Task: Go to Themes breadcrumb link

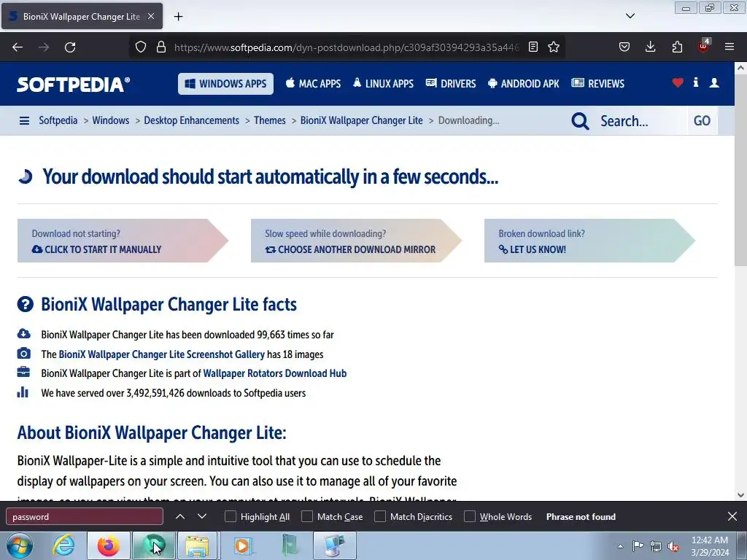Action: pyautogui.click(x=270, y=120)
